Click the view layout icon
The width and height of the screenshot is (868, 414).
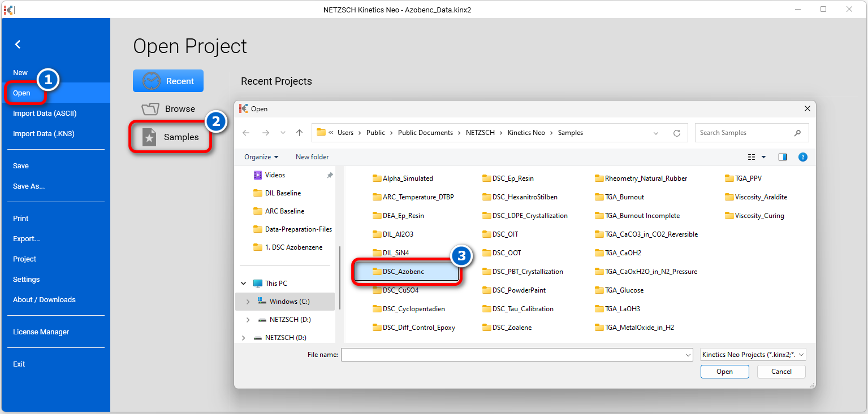point(752,157)
